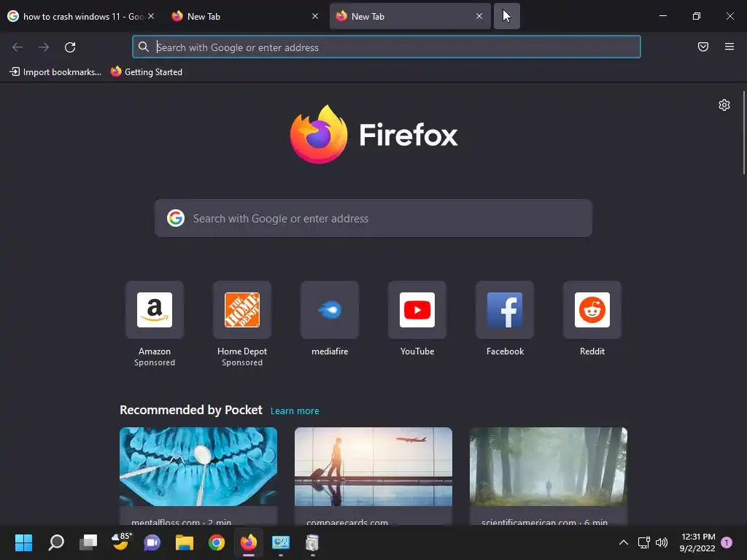Open Windows taskbar search
This screenshot has height=560, width=747.
[56, 542]
